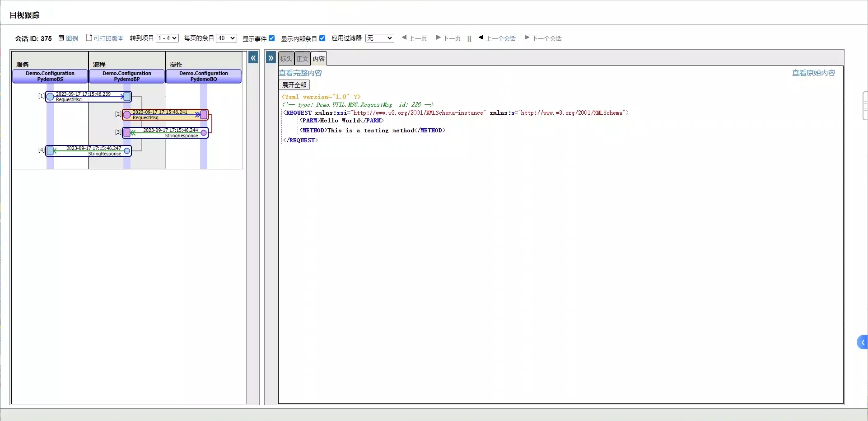Collapse left pane with double-left arrow
The image size is (868, 421).
[253, 58]
